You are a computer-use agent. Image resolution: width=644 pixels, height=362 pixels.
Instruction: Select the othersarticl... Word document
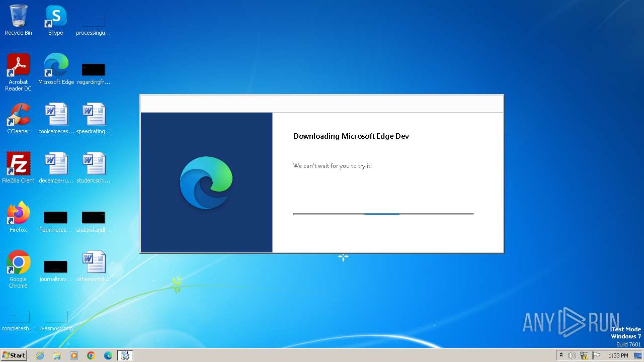pyautogui.click(x=93, y=266)
